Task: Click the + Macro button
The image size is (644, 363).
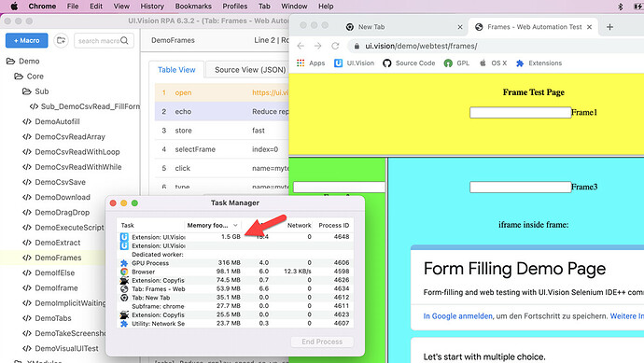Action: 27,40
